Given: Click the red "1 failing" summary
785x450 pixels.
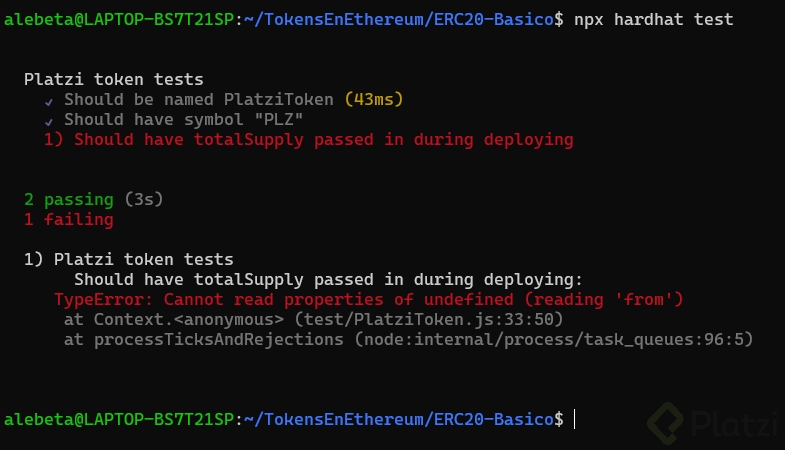Looking at the screenshot, I should [x=68, y=219].
